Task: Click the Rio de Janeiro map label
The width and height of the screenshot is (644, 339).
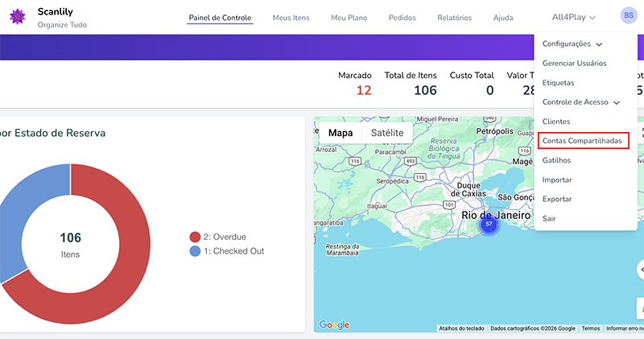Action: point(496,215)
